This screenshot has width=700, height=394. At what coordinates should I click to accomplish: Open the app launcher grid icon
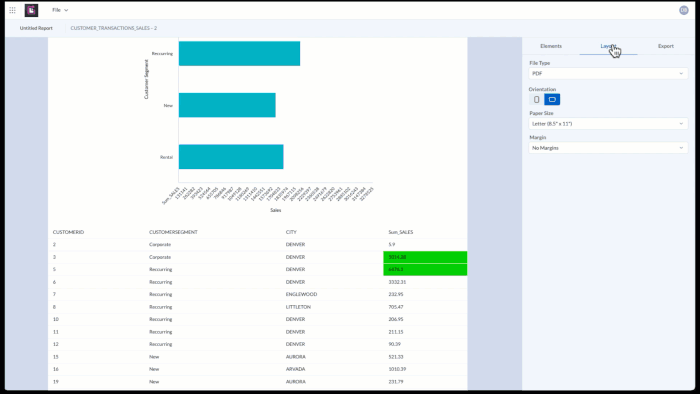tap(12, 10)
